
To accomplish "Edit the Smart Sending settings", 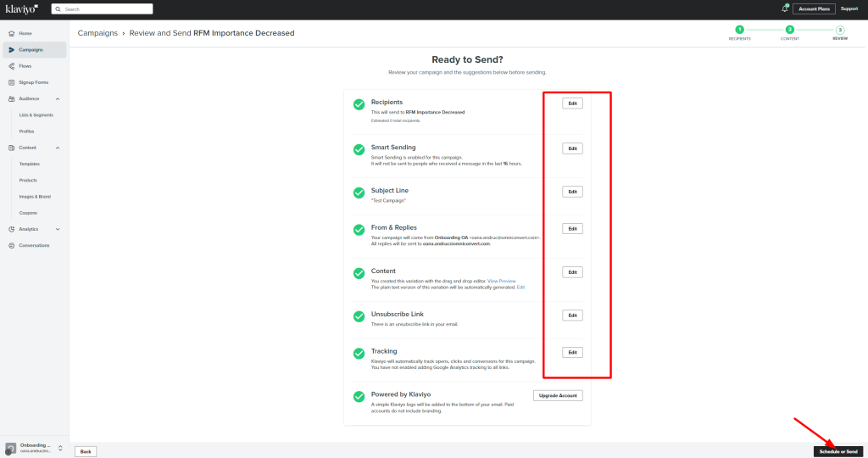I will click(x=572, y=148).
